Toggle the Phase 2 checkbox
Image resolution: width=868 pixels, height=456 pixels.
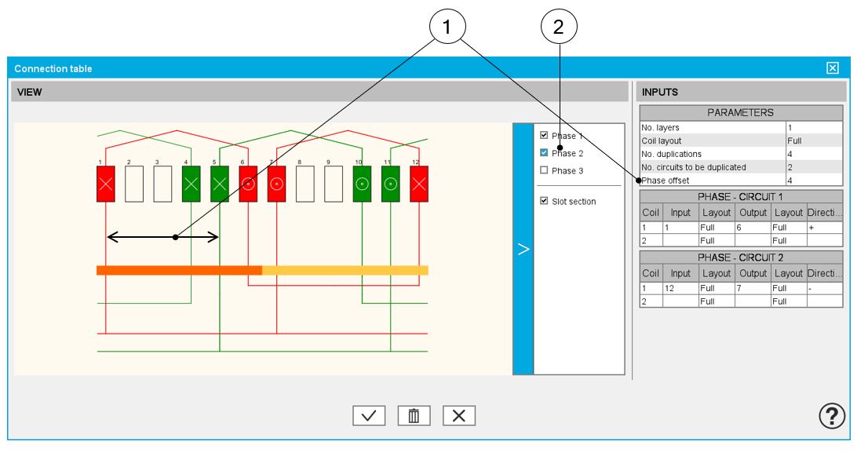544,153
